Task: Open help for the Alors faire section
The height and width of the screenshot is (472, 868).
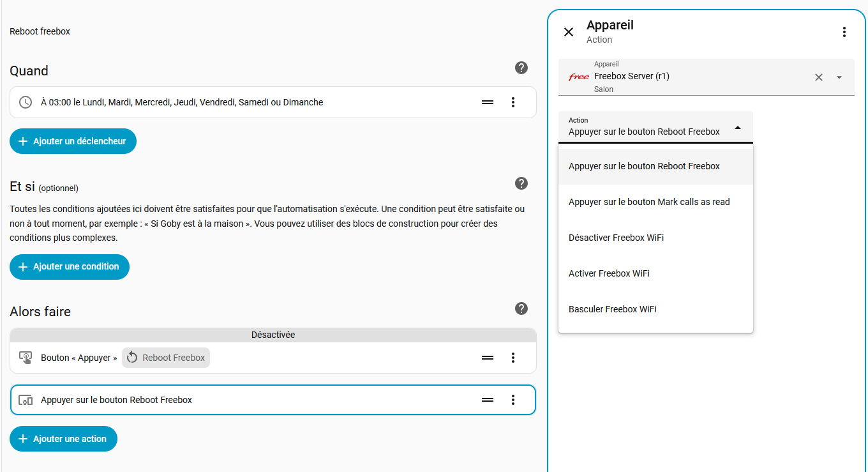Action: click(521, 308)
